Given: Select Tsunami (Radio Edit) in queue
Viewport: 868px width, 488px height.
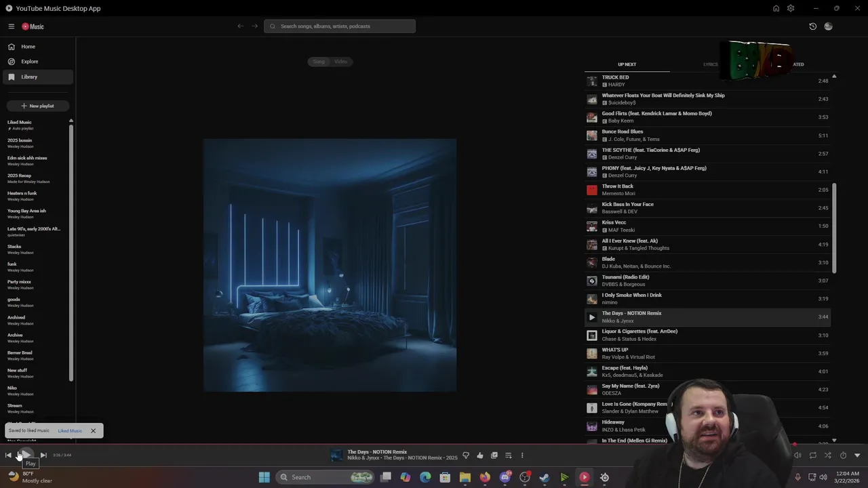Looking at the screenshot, I should (x=707, y=281).
